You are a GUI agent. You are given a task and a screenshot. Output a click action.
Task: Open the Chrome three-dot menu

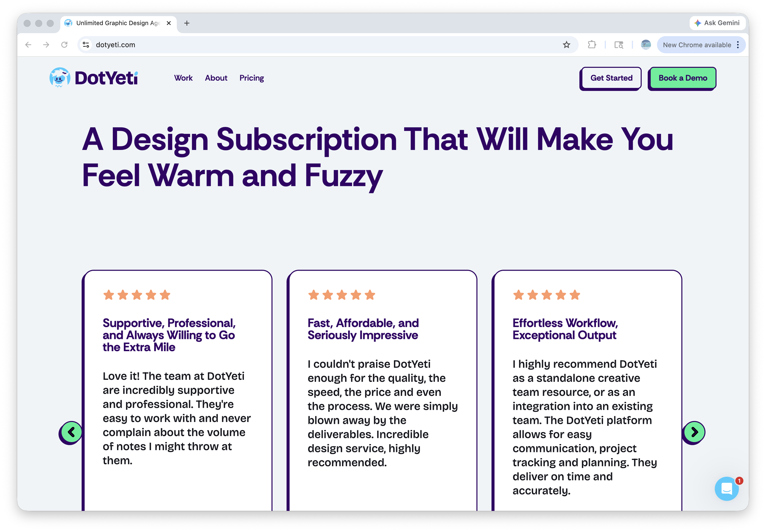[738, 45]
